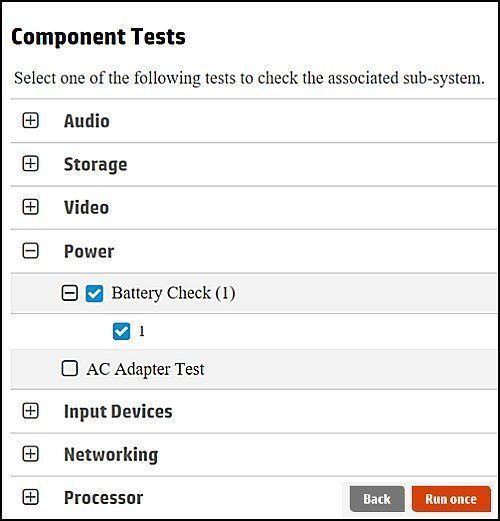Collapse the Power section minus icon

tap(30, 251)
